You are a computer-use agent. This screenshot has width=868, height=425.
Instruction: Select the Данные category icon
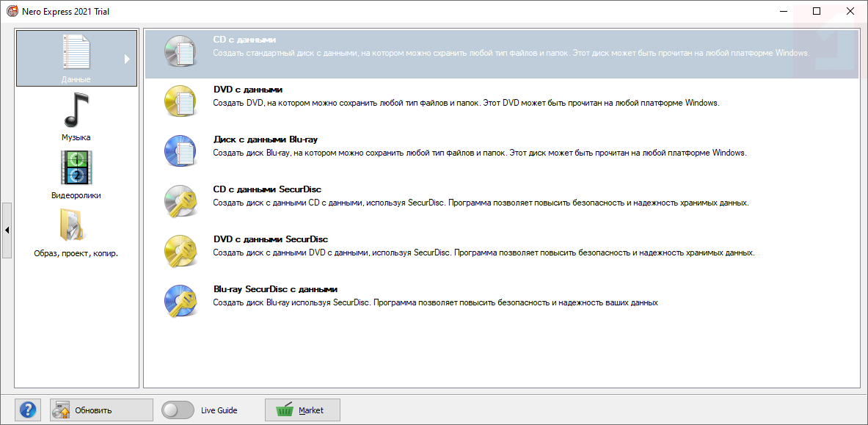click(x=76, y=53)
